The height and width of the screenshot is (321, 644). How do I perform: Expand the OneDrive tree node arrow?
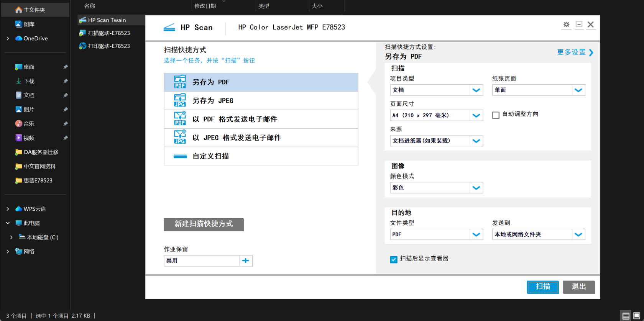pyautogui.click(x=8, y=38)
